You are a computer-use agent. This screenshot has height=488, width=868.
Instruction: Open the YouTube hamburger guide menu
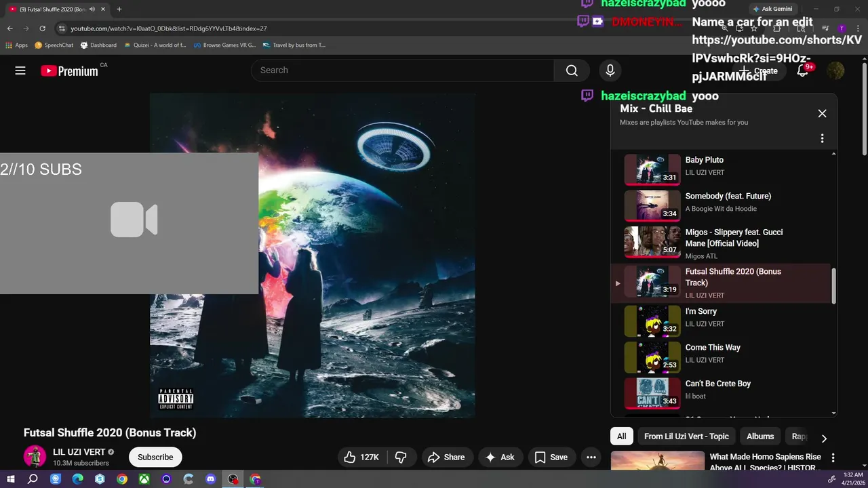[20, 70]
